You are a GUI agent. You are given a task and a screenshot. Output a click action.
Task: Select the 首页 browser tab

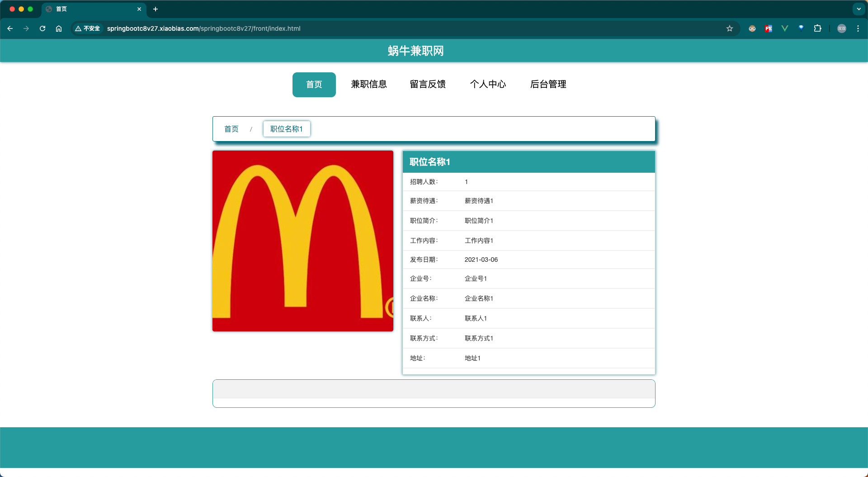94,9
